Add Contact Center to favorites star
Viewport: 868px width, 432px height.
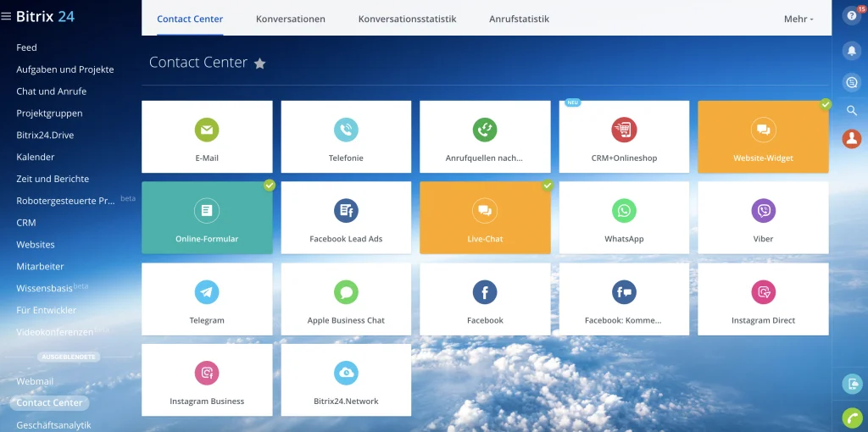point(259,64)
